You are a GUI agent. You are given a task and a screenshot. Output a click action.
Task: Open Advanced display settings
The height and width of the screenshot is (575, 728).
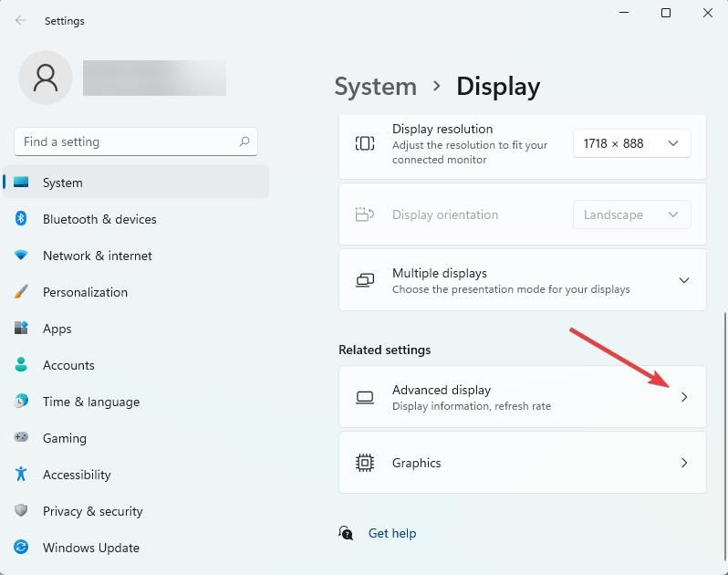click(x=523, y=397)
